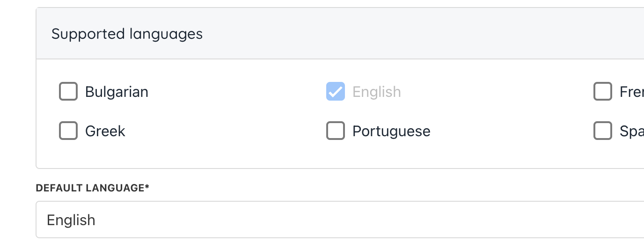Enable the Bulgarian language checkbox

(68, 92)
